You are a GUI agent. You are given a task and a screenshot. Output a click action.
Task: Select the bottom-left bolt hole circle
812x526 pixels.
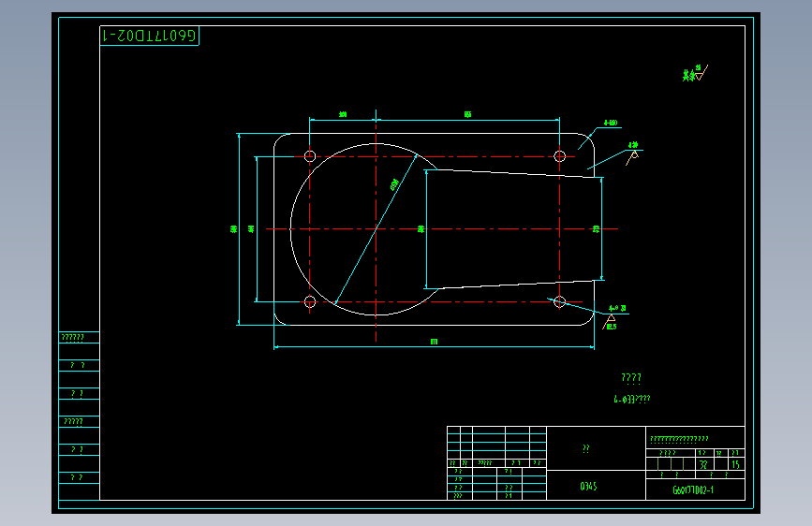[310, 301]
